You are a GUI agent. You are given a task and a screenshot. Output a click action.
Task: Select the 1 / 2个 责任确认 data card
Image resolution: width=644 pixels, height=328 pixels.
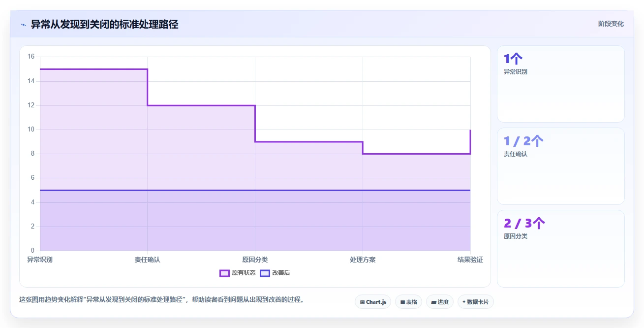point(560,166)
